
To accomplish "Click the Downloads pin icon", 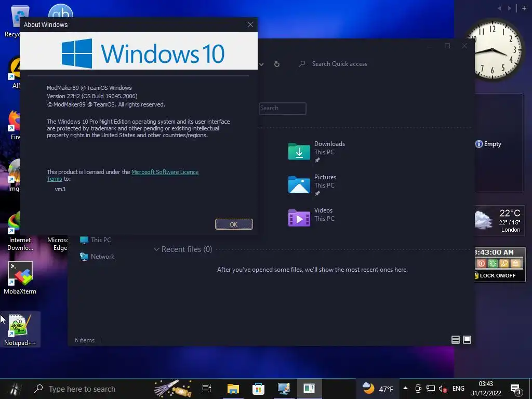I will (x=317, y=160).
